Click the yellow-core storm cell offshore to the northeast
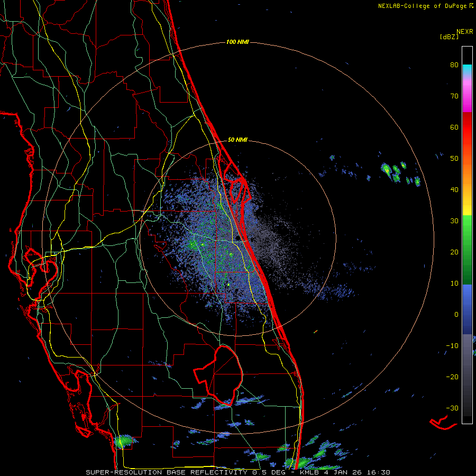Image resolution: width=476 pixels, height=476 pixels. pos(386,169)
